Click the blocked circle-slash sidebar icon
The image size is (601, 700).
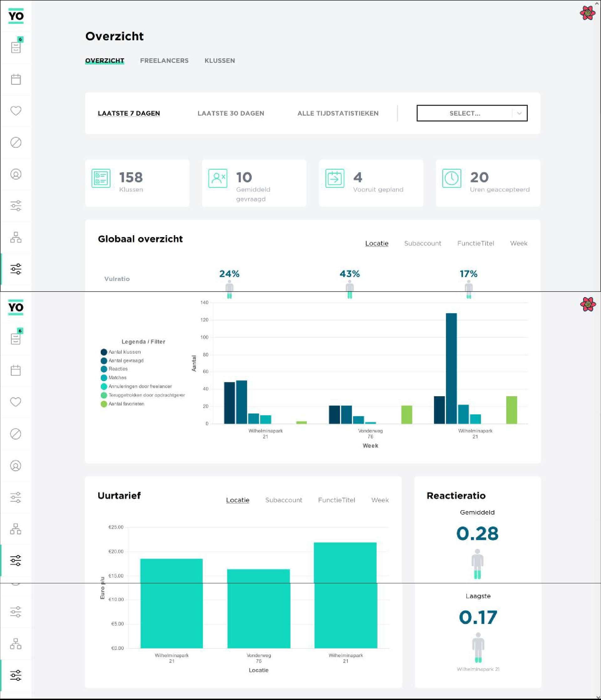coord(16,143)
